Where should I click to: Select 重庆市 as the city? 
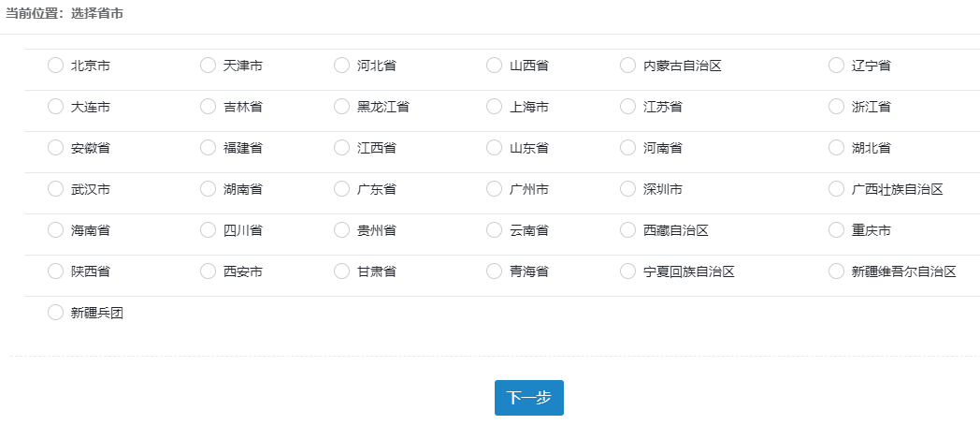(836, 230)
